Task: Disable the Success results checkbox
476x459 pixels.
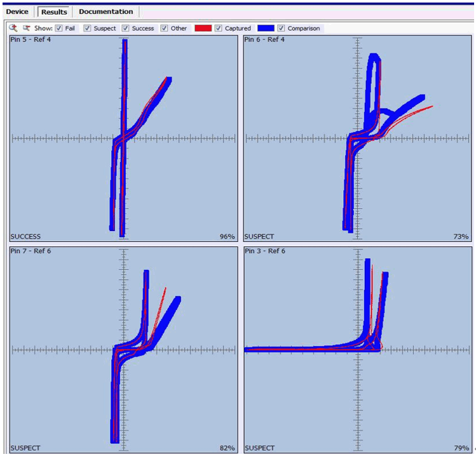Action: click(x=126, y=29)
